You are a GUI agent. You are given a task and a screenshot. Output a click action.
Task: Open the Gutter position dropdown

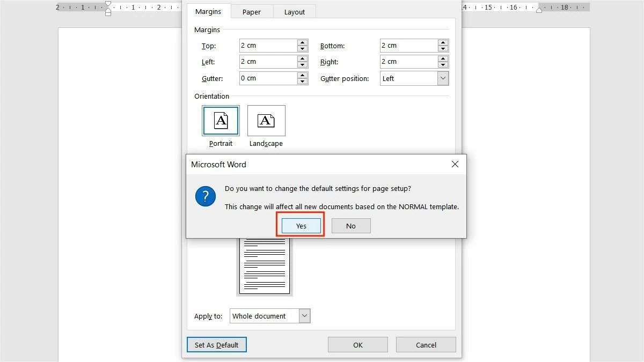point(443,78)
